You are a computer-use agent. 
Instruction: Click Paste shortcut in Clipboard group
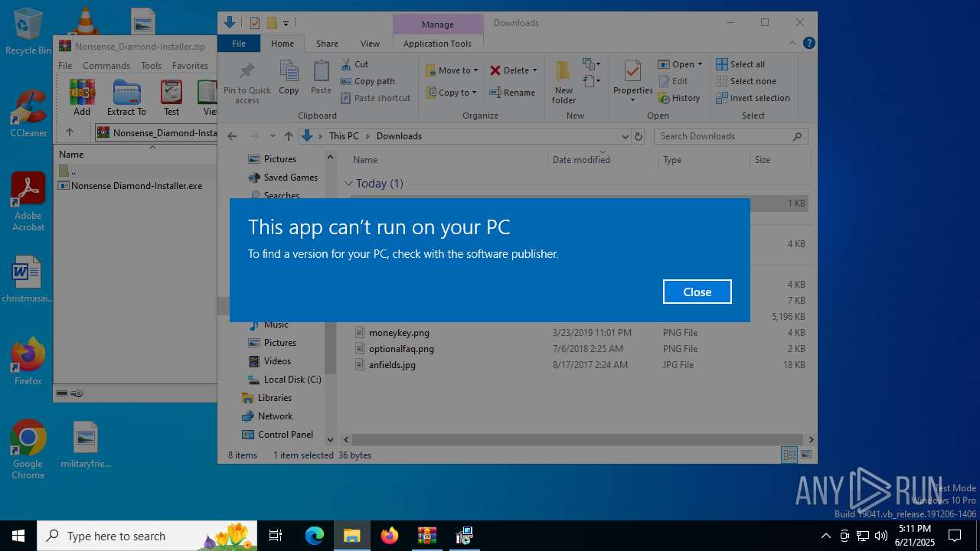pos(375,98)
